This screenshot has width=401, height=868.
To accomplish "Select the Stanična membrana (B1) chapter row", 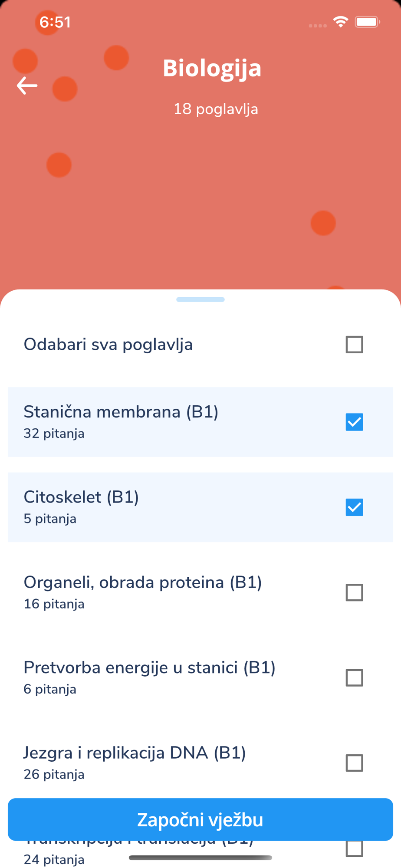I will (174, 422).
